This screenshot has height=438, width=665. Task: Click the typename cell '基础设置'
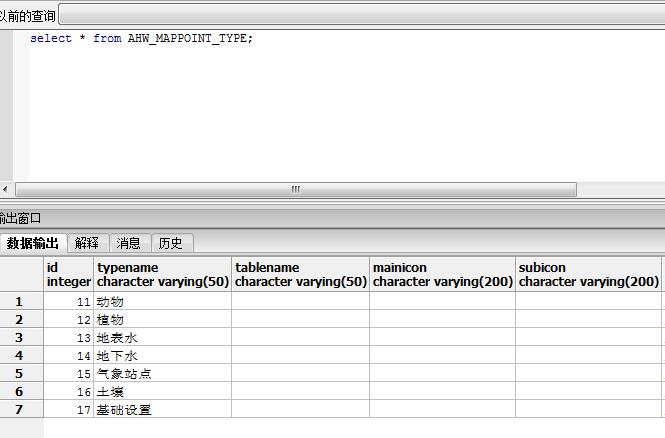162,409
